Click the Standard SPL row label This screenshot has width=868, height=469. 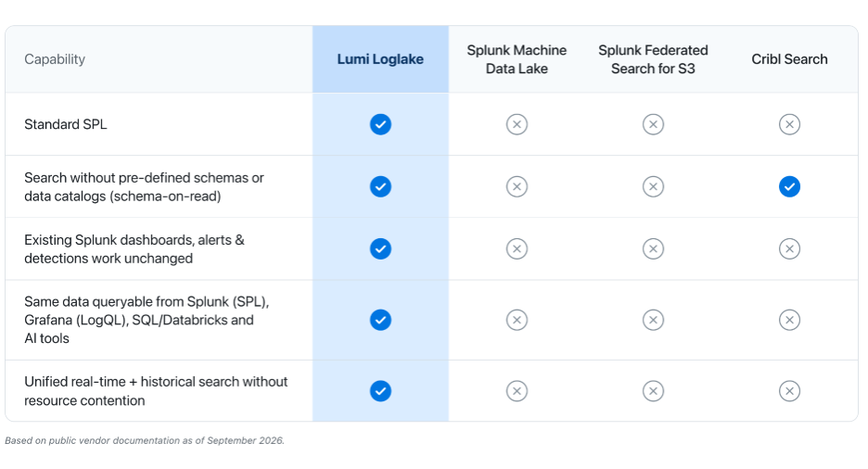point(65,124)
